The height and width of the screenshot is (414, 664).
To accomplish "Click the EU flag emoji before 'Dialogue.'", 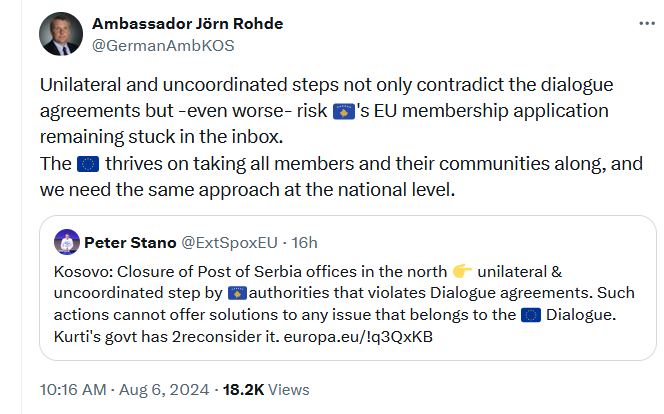I will (x=531, y=315).
